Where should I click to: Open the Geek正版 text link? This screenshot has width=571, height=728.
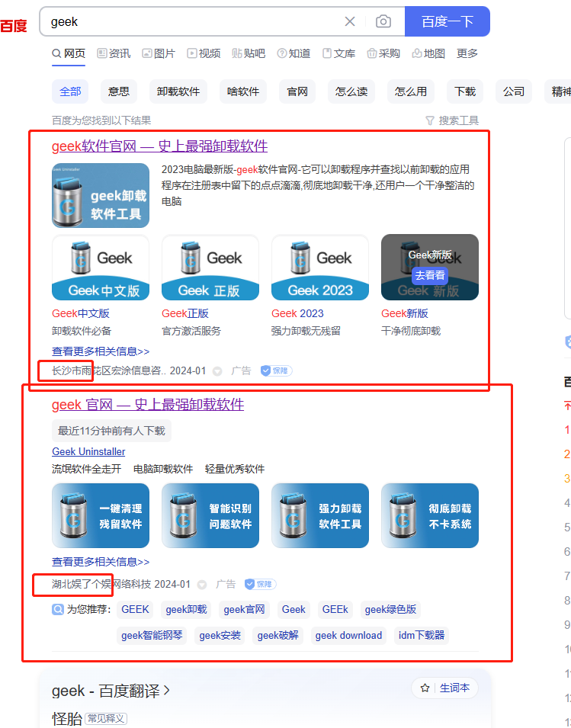[x=185, y=313]
